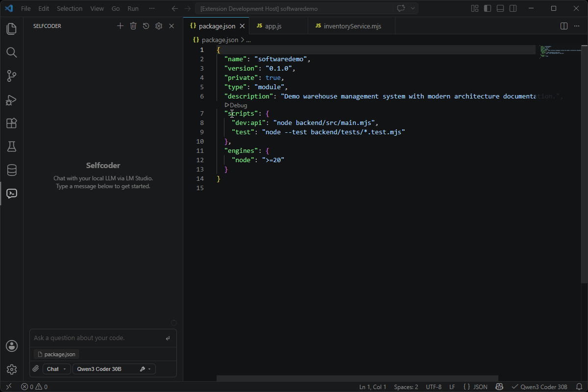Change line ending via LF status item
588x392 pixels.
click(x=452, y=387)
